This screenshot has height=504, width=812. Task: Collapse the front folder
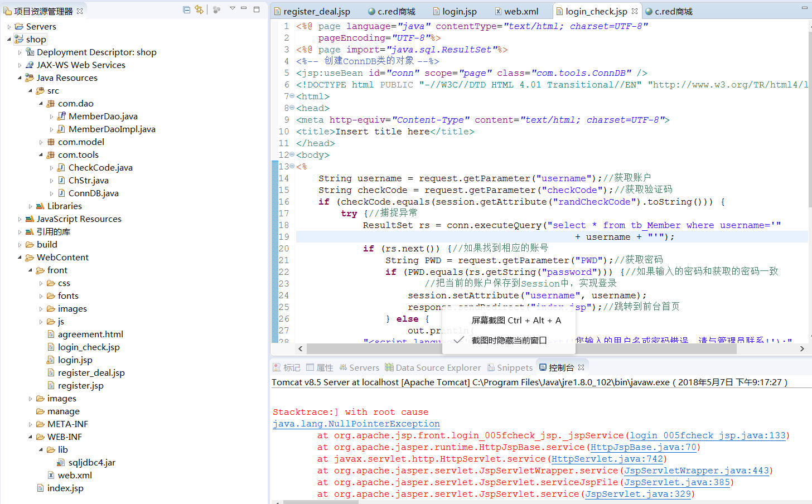pyautogui.click(x=30, y=270)
